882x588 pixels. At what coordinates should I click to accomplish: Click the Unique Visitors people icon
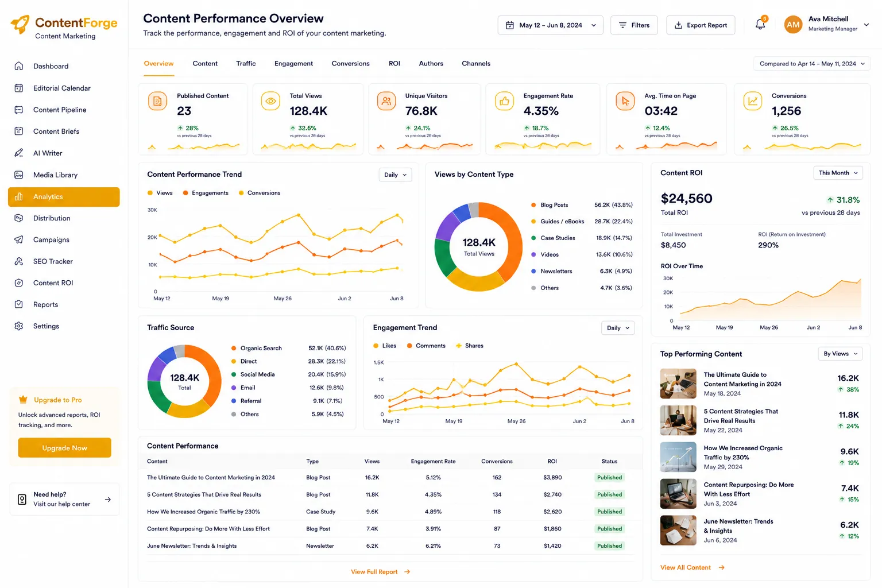click(x=386, y=102)
